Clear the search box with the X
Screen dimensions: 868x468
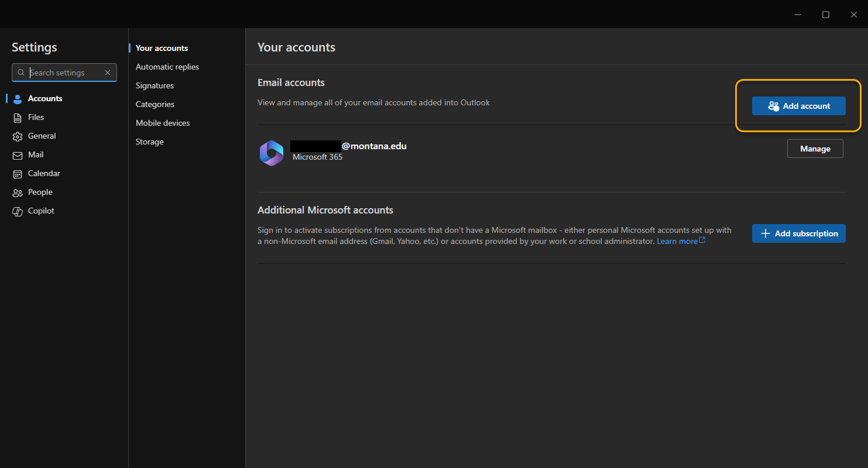tap(108, 72)
